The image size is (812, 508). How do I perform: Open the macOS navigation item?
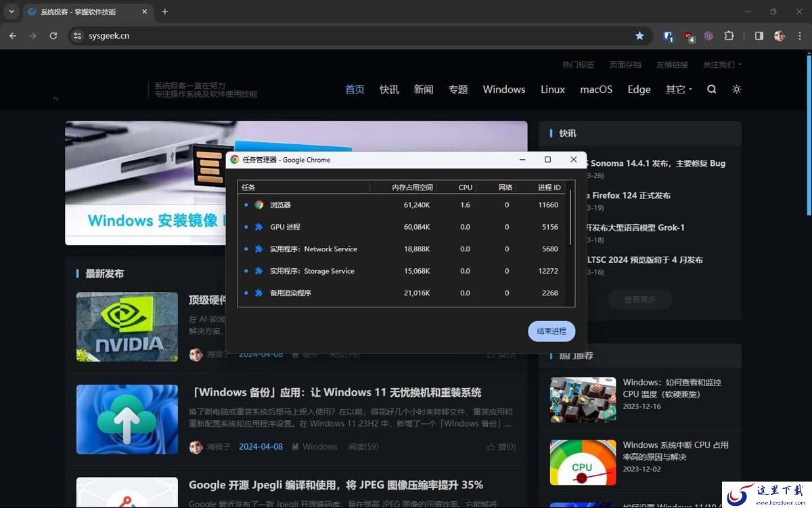[596, 89]
